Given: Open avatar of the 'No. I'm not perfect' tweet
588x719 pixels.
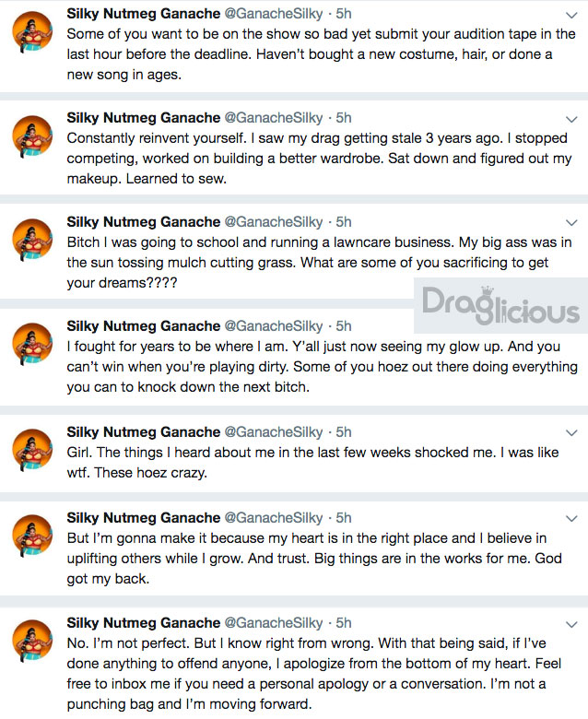Looking at the screenshot, I should click(x=32, y=641).
